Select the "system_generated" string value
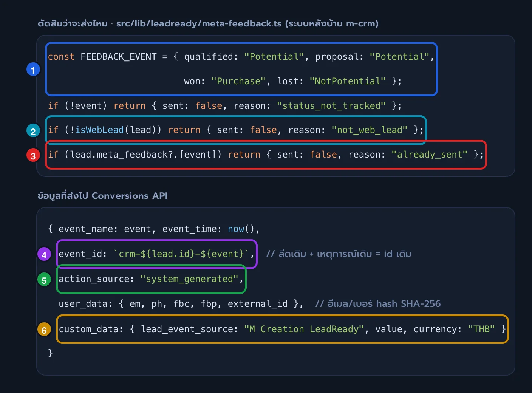Screen dimensions: 532x393 pyautogui.click(x=189, y=279)
